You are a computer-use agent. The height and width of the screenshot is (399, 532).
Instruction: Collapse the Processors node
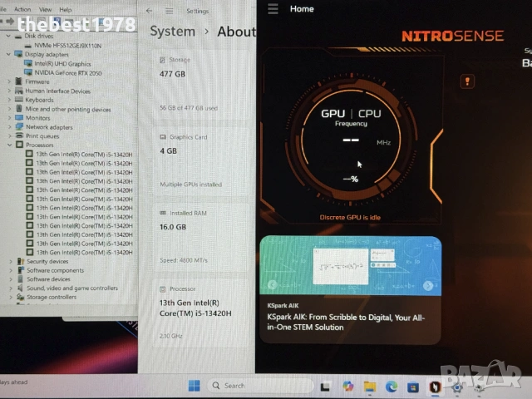point(9,145)
